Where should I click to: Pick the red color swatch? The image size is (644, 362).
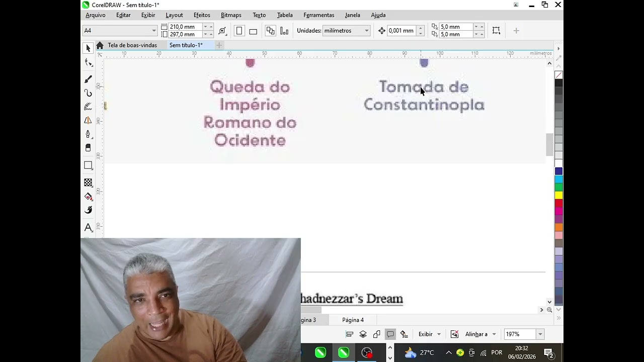pos(558,203)
